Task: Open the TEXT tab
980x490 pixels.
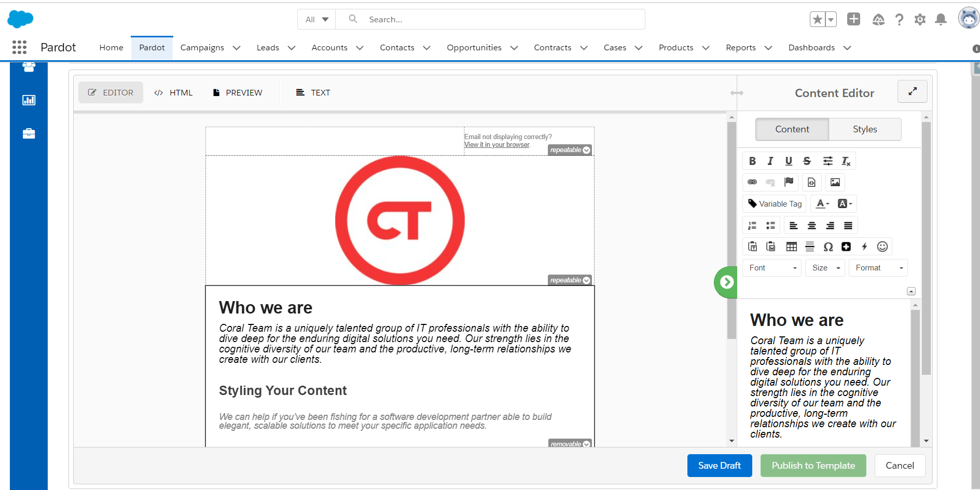Action: point(313,92)
